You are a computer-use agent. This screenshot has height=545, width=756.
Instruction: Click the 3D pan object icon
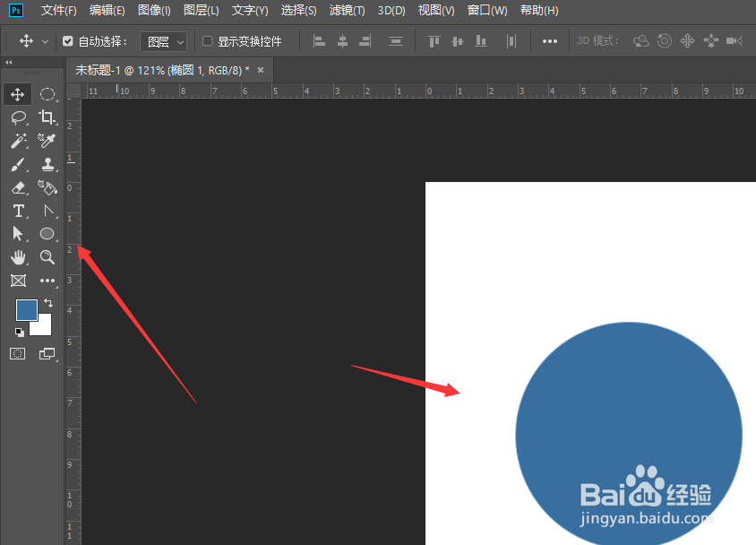click(688, 41)
